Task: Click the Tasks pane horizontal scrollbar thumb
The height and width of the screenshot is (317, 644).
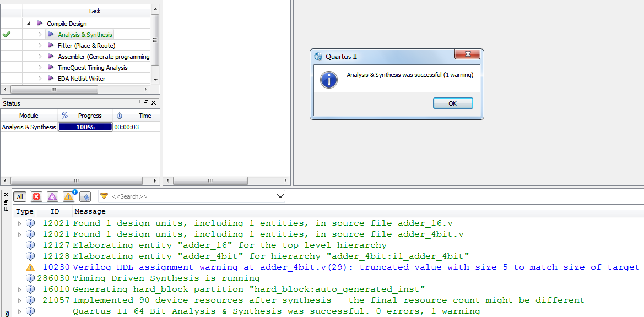Action: 54,89
